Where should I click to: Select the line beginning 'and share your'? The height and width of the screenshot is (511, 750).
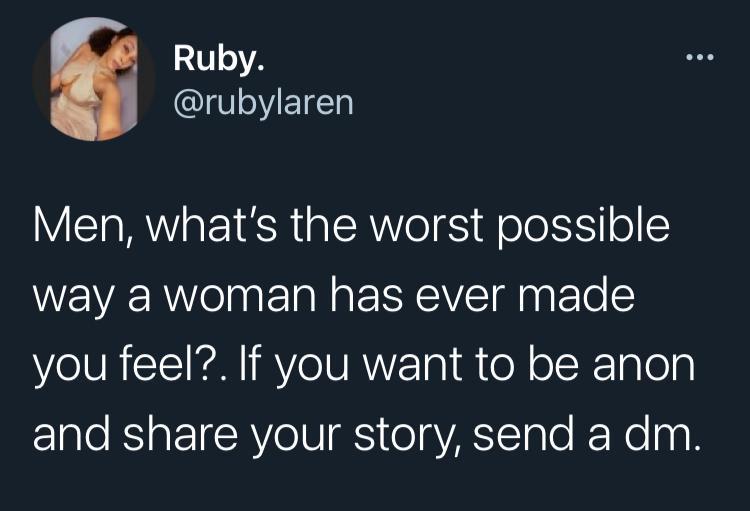[x=367, y=435]
